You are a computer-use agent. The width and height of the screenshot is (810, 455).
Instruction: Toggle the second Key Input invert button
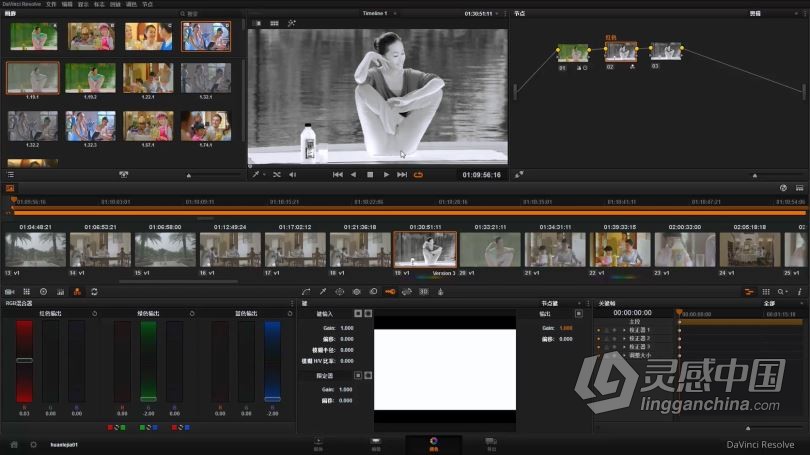click(368, 313)
